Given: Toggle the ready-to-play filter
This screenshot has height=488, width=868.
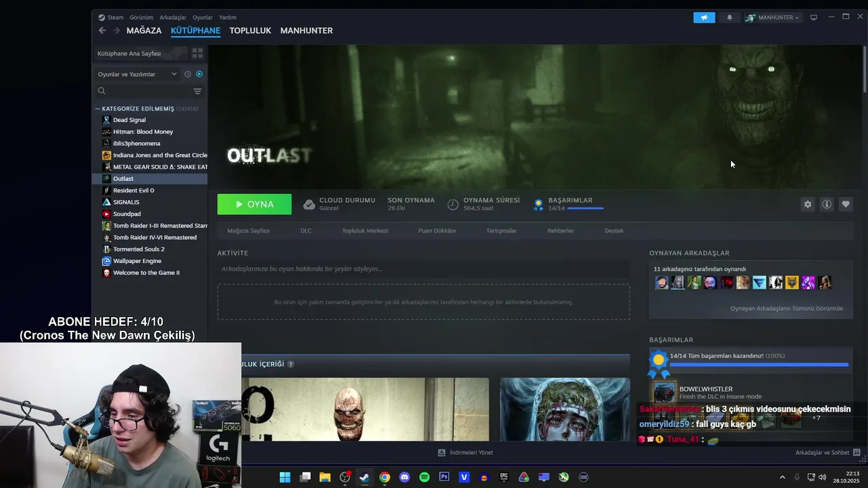Looking at the screenshot, I should (199, 74).
